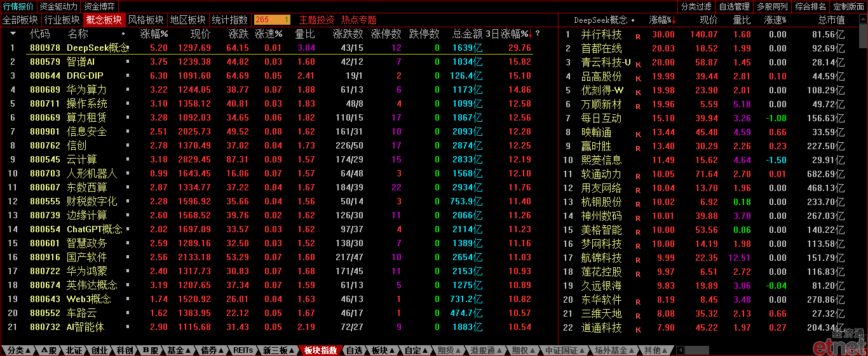Sort by 总金额 column header
The height and width of the screenshot is (356, 868).
[468, 33]
